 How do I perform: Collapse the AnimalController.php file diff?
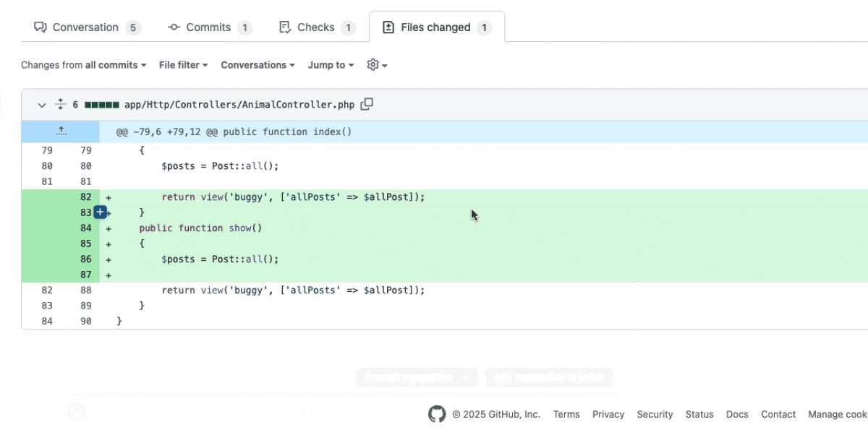point(42,105)
